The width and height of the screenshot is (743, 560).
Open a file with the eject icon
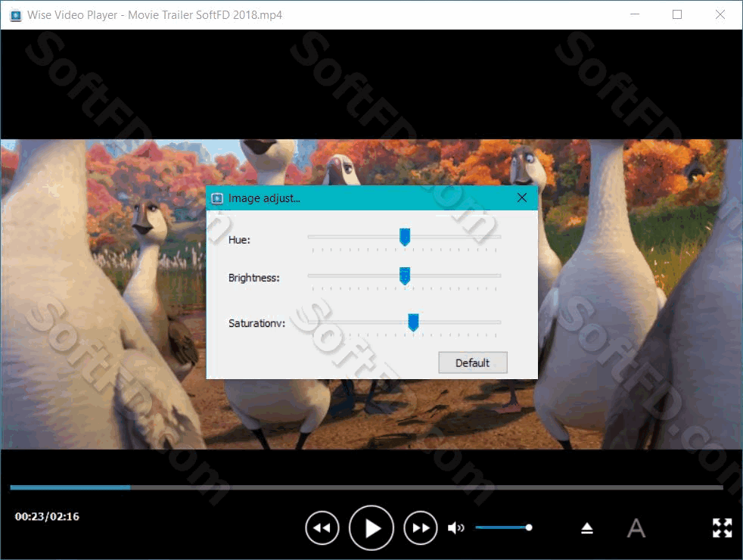pos(587,527)
